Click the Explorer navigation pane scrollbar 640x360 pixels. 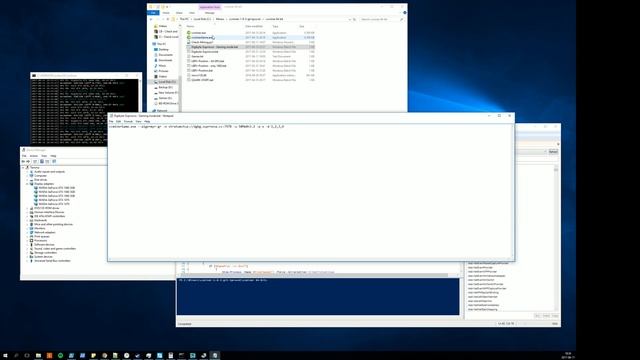(x=180, y=67)
